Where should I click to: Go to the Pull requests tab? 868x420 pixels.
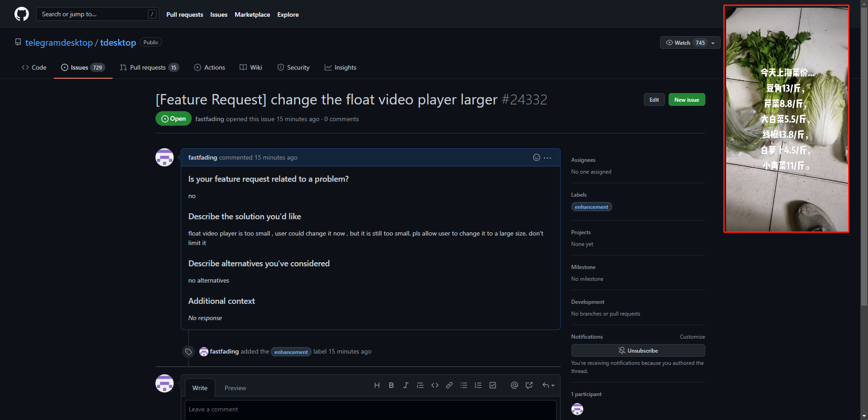point(149,67)
